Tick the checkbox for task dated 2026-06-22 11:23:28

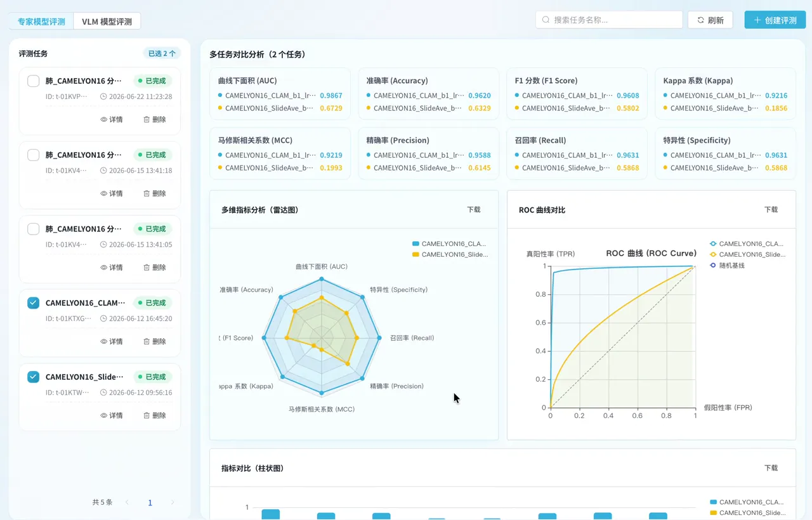click(34, 81)
